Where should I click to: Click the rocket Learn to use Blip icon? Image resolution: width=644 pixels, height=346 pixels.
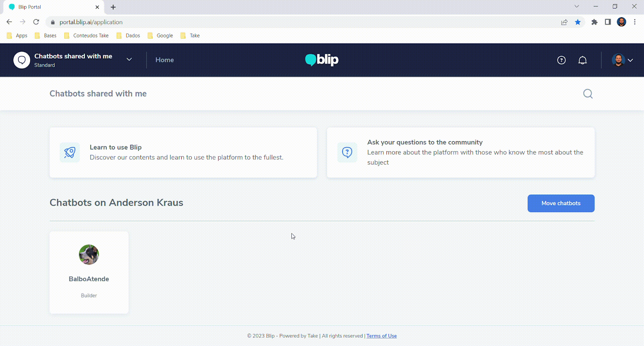(70, 152)
